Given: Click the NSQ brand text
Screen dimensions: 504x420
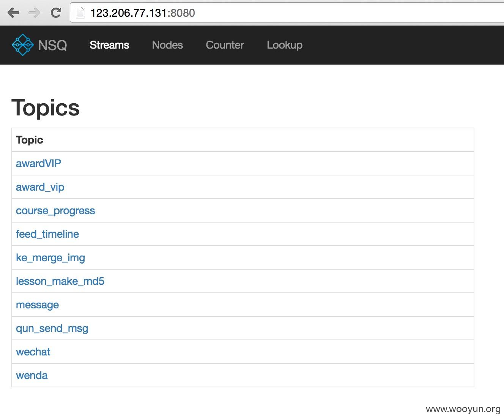Looking at the screenshot, I should 52,45.
